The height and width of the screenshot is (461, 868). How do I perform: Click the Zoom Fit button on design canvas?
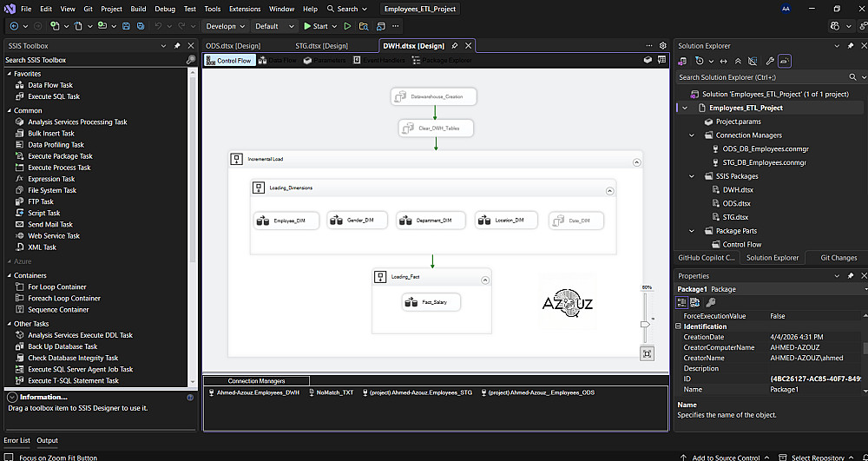[647, 353]
